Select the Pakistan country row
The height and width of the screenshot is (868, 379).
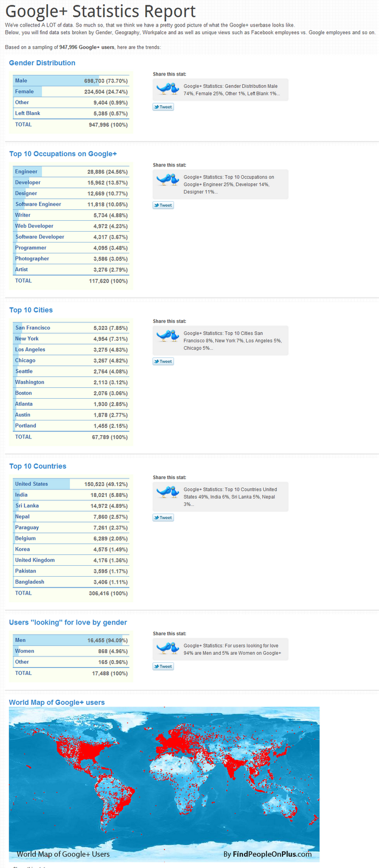click(x=71, y=571)
